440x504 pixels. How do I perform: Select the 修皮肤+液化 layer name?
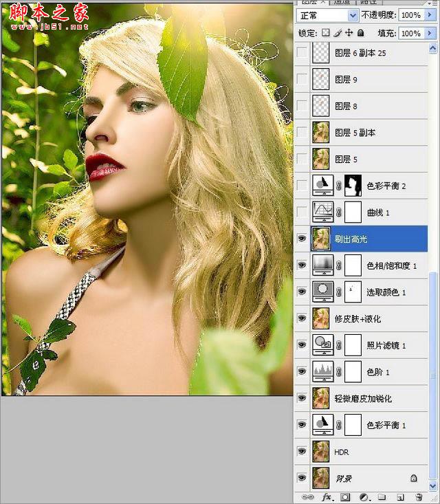(x=357, y=318)
